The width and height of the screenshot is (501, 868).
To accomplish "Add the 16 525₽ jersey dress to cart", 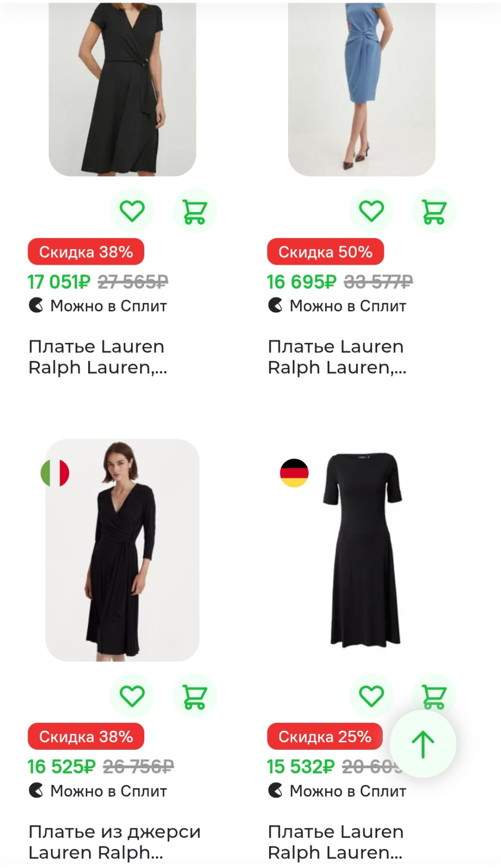I will click(194, 696).
